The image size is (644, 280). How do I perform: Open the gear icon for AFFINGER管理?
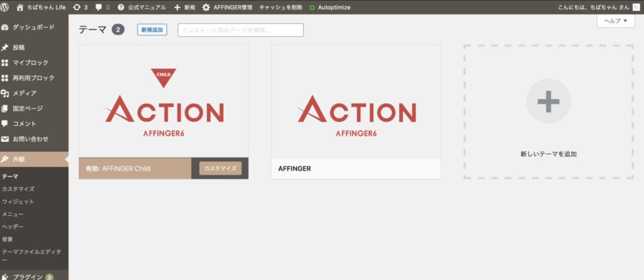click(x=206, y=7)
